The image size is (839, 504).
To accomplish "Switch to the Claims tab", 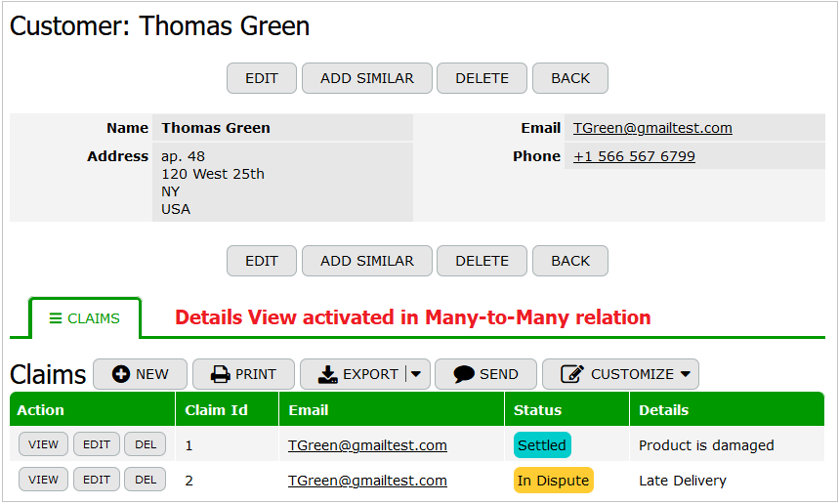I will pos(85,318).
